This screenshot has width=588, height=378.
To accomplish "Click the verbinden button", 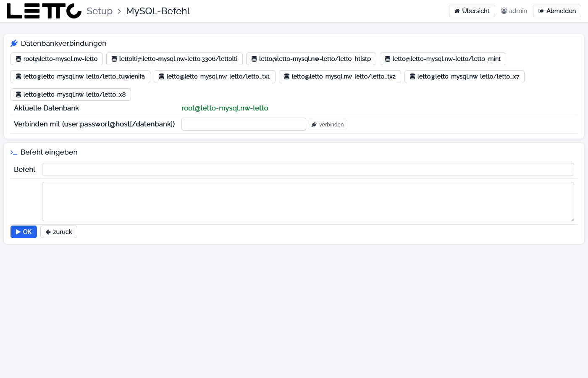I will coord(328,125).
